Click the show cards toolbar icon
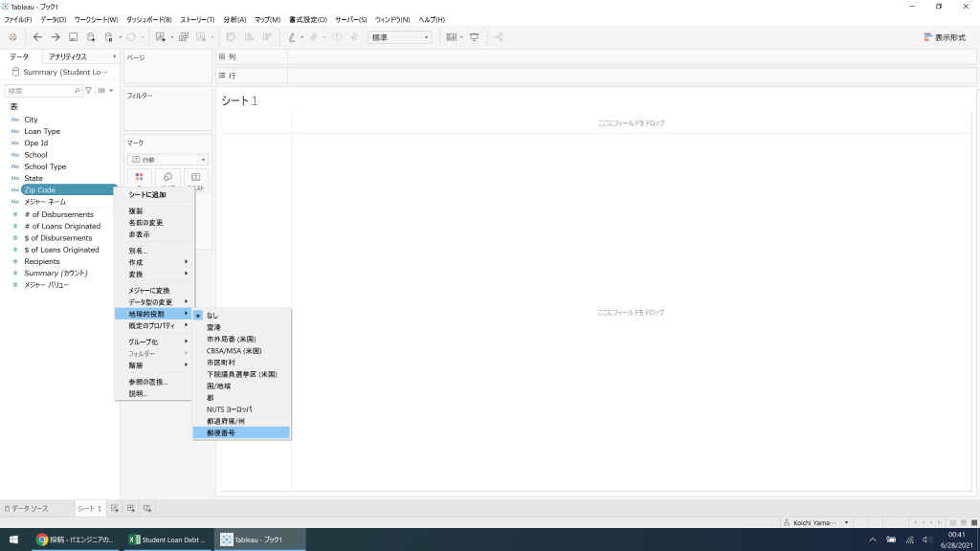980x551 pixels. tap(452, 37)
